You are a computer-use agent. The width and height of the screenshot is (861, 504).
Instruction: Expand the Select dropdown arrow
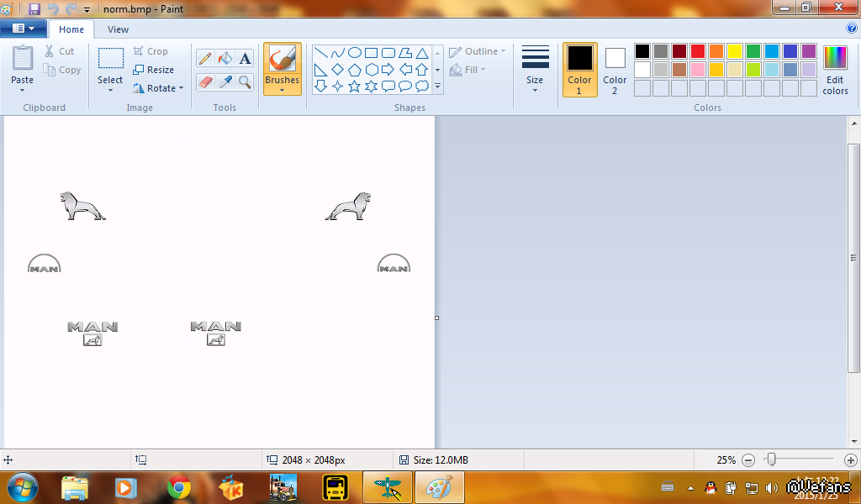click(110, 88)
